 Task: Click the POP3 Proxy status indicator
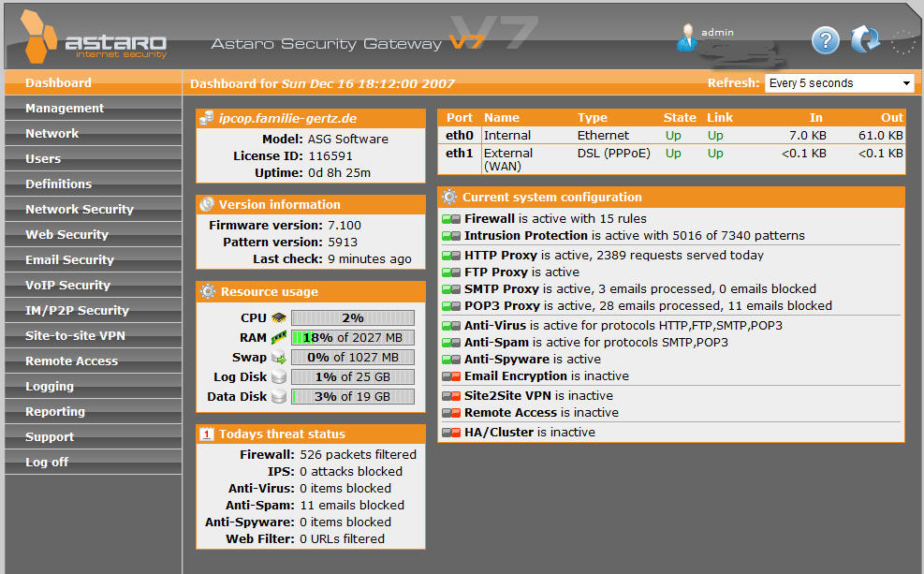tap(451, 306)
